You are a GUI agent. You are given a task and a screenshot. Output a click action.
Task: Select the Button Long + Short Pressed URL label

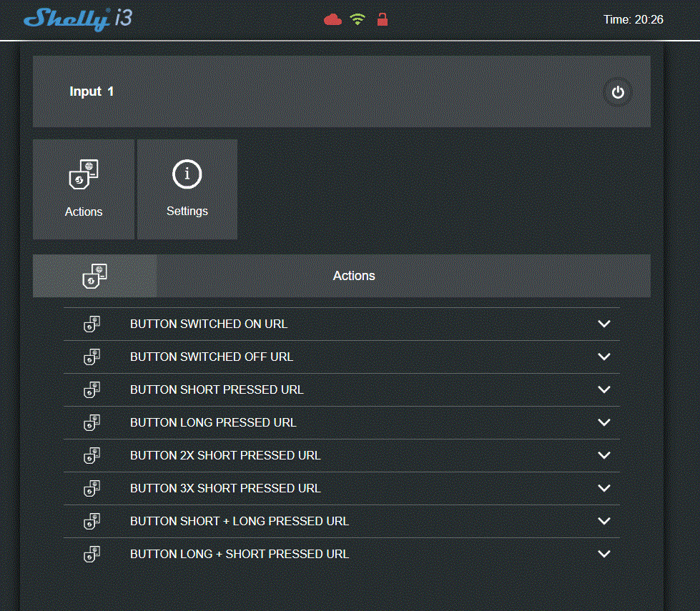[x=240, y=554]
